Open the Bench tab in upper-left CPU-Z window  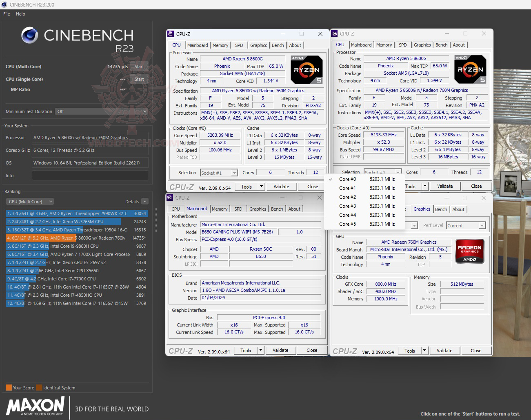278,45
